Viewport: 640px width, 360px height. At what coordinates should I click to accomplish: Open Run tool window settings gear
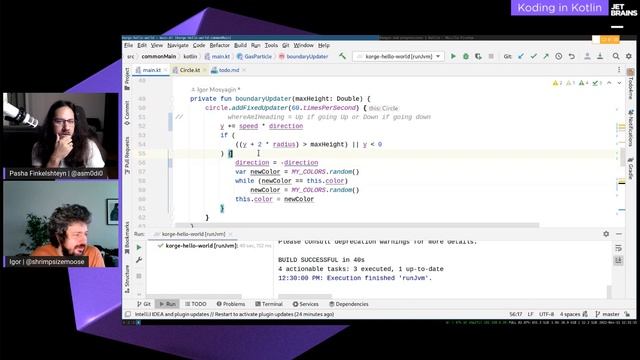pyautogui.click(x=606, y=234)
